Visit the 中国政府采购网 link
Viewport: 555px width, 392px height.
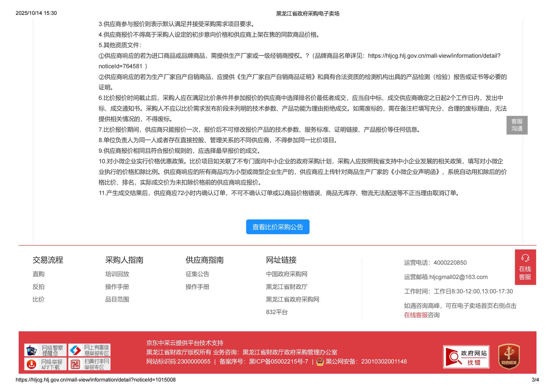(286, 274)
